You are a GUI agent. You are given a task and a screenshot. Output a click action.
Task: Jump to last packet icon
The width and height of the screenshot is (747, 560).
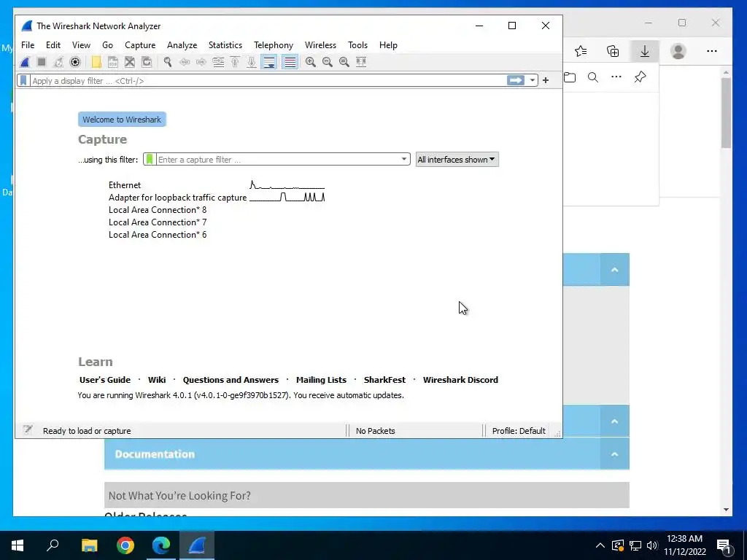point(252,62)
